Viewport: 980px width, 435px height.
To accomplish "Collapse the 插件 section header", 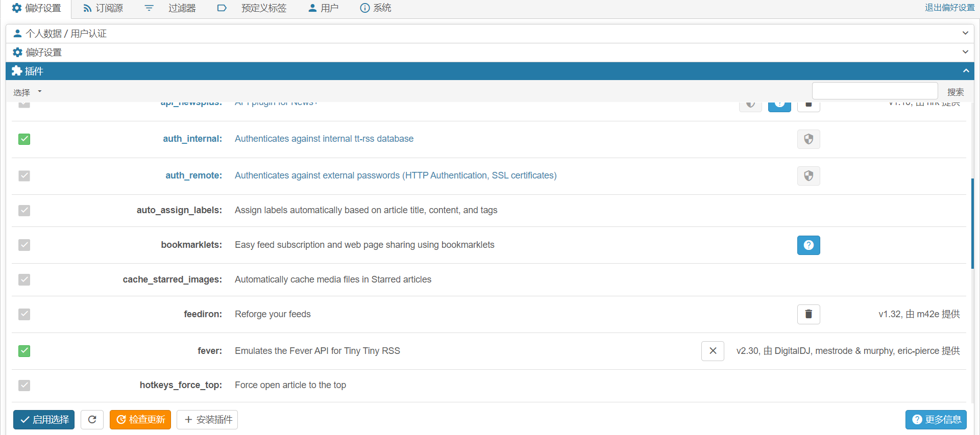I will (489, 71).
